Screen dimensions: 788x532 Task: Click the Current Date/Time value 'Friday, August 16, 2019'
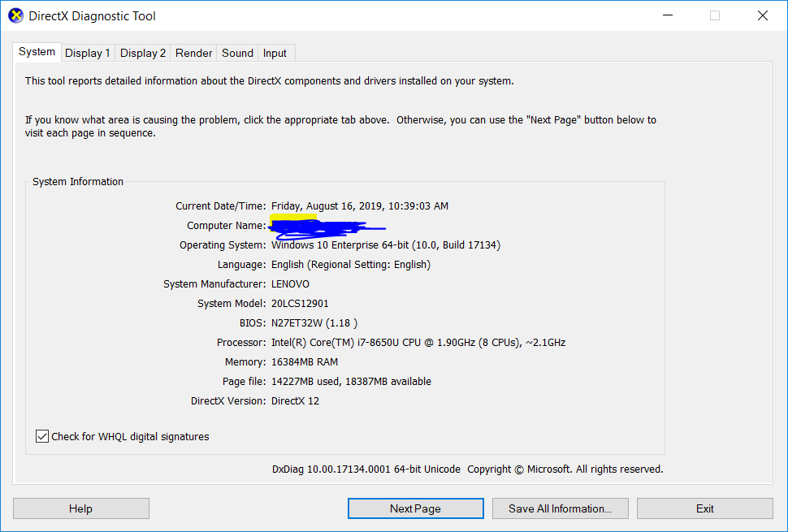point(327,206)
